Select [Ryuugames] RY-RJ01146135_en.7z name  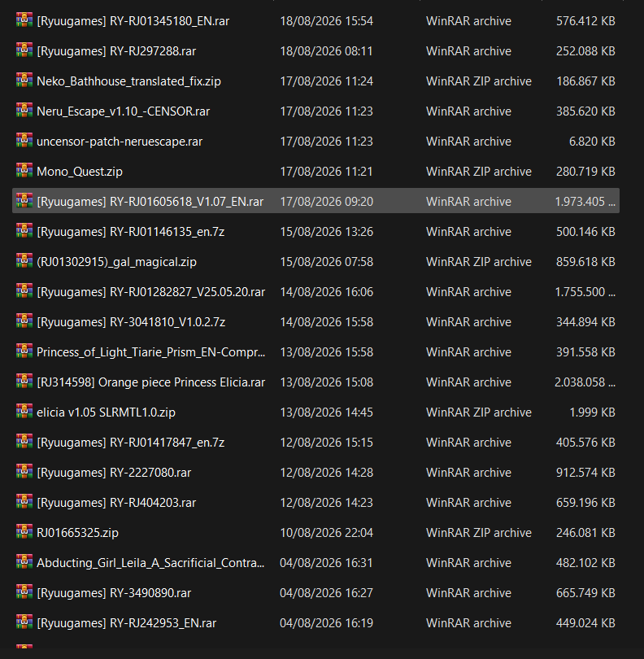(131, 232)
